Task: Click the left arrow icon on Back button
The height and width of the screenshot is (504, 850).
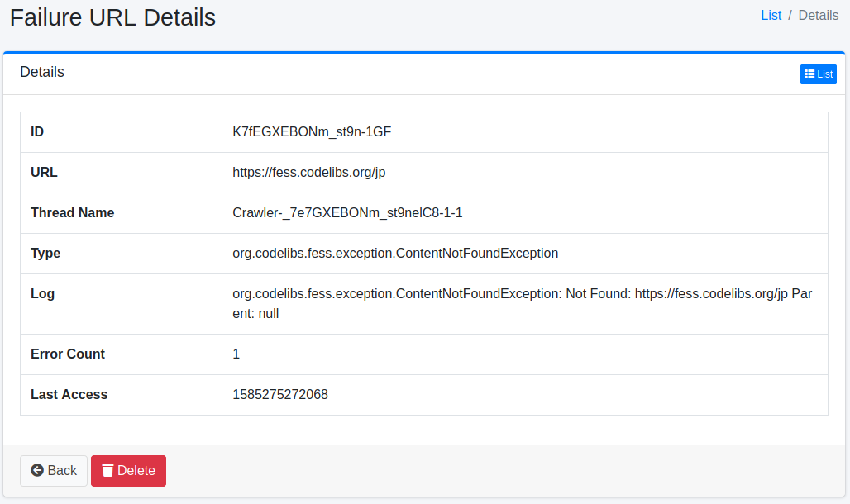Action: (37, 471)
